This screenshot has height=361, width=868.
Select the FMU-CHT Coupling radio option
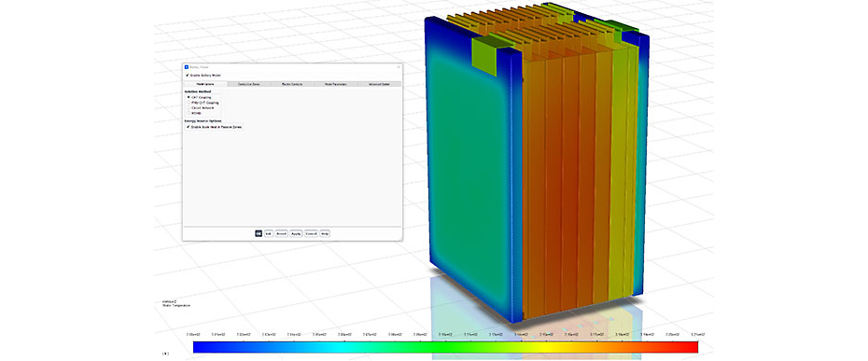189,103
